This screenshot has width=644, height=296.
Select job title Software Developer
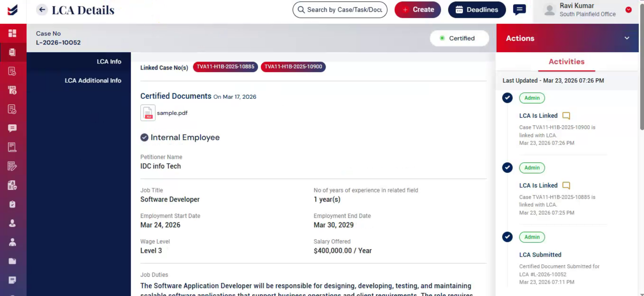pos(170,200)
